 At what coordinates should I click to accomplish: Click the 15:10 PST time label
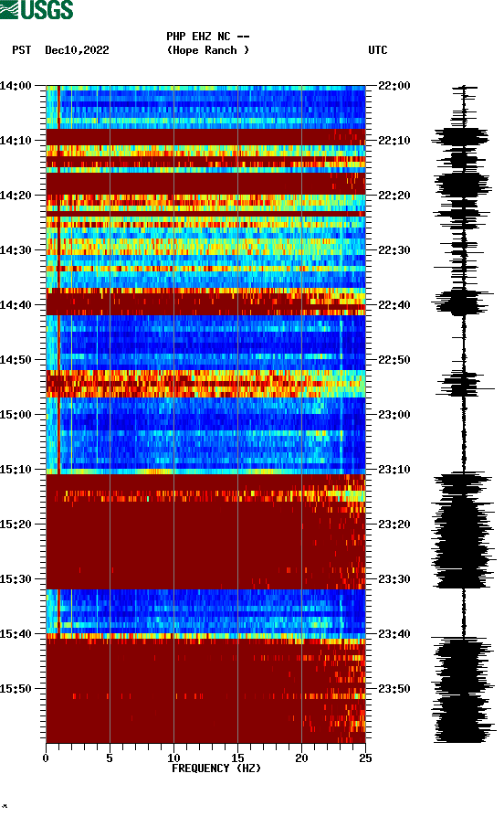(x=16, y=470)
